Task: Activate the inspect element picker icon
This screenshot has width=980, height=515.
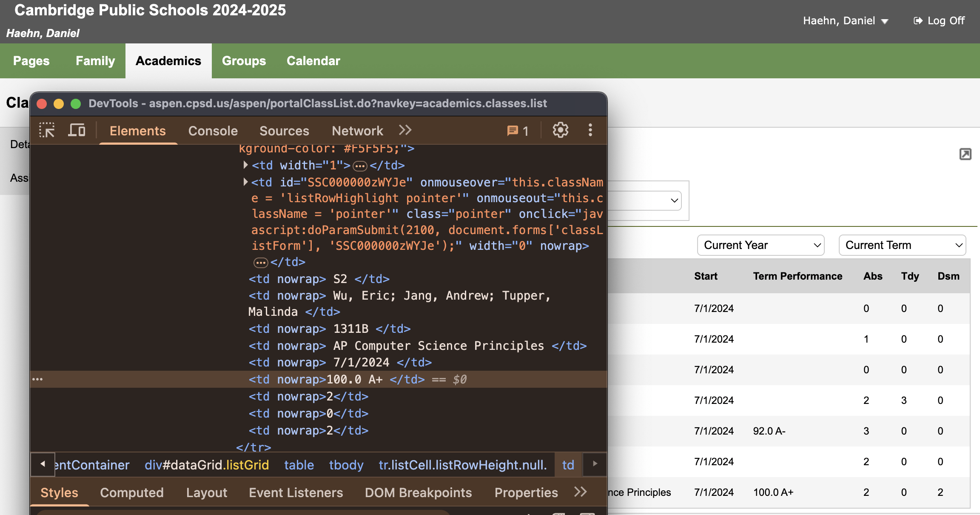Action: click(47, 130)
